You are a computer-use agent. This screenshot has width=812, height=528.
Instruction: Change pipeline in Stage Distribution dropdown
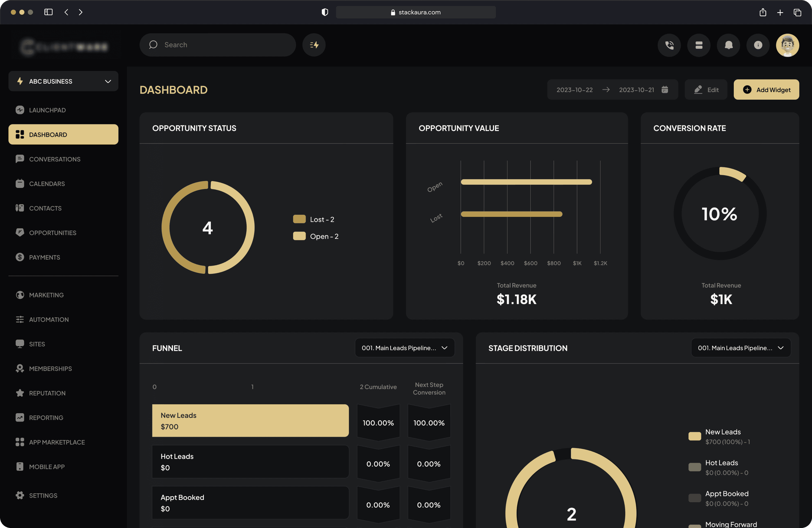click(x=741, y=348)
